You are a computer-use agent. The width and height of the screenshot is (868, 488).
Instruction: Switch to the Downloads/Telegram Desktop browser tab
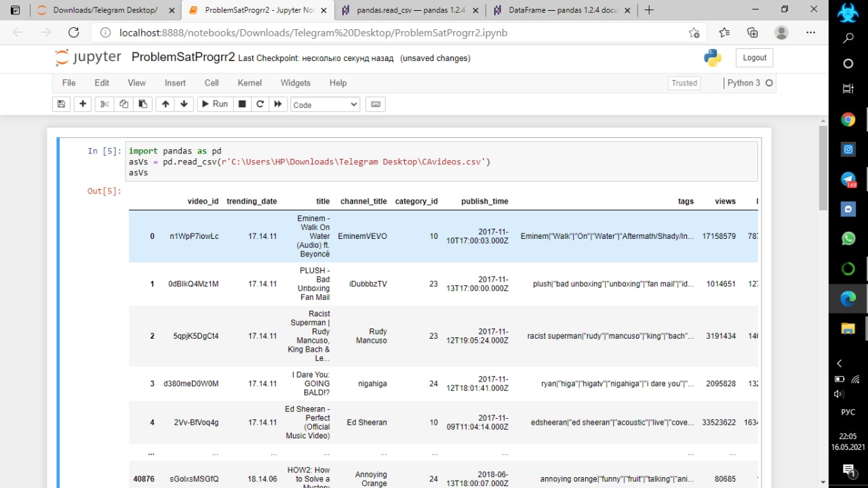105,10
